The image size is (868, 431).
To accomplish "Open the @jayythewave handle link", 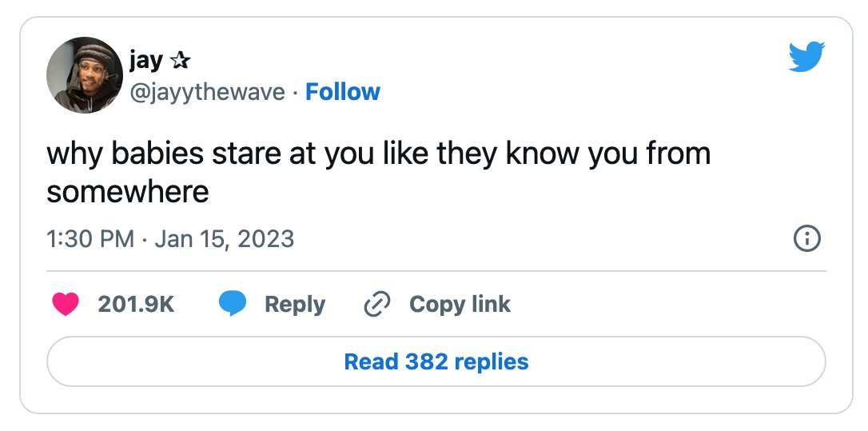I will pos(207,92).
